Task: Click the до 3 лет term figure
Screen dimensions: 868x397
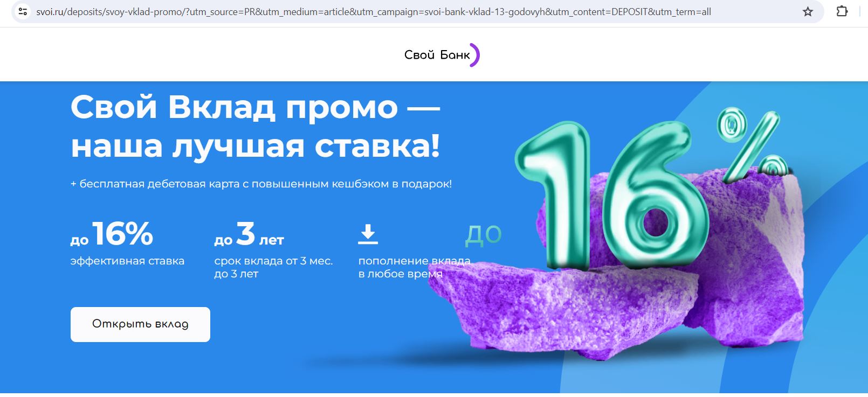Action: pyautogui.click(x=249, y=234)
